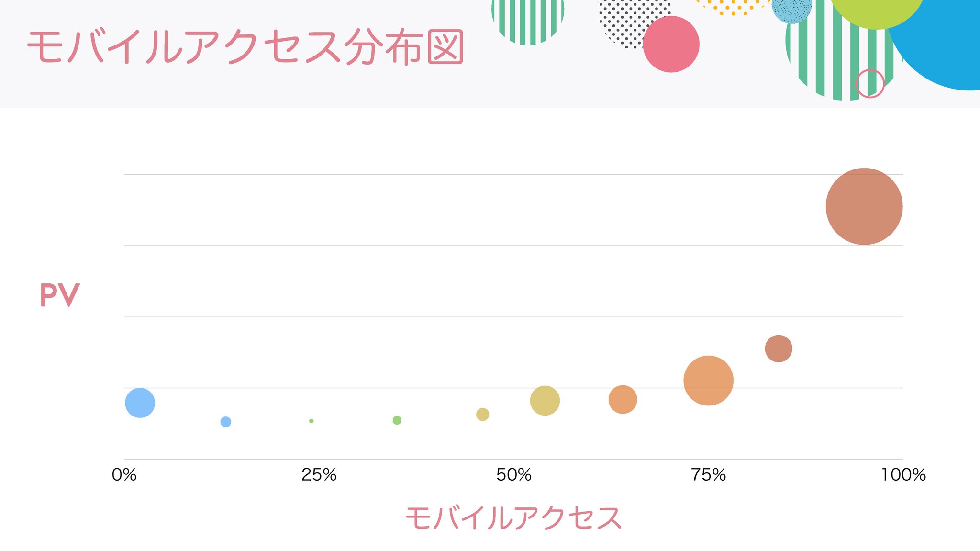Click the 50% axis tick label
The height and width of the screenshot is (551, 980).
coord(513,475)
